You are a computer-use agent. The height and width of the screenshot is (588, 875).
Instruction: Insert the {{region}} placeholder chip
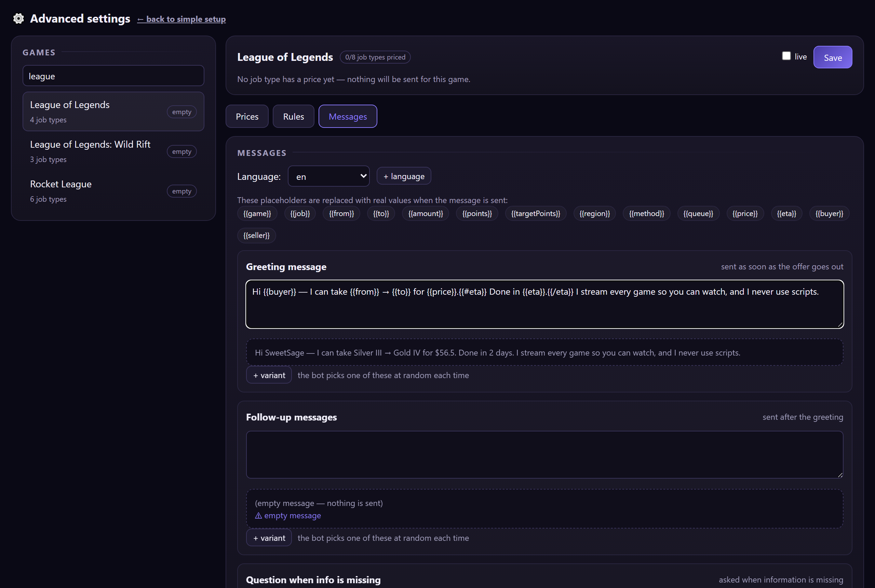pyautogui.click(x=595, y=213)
